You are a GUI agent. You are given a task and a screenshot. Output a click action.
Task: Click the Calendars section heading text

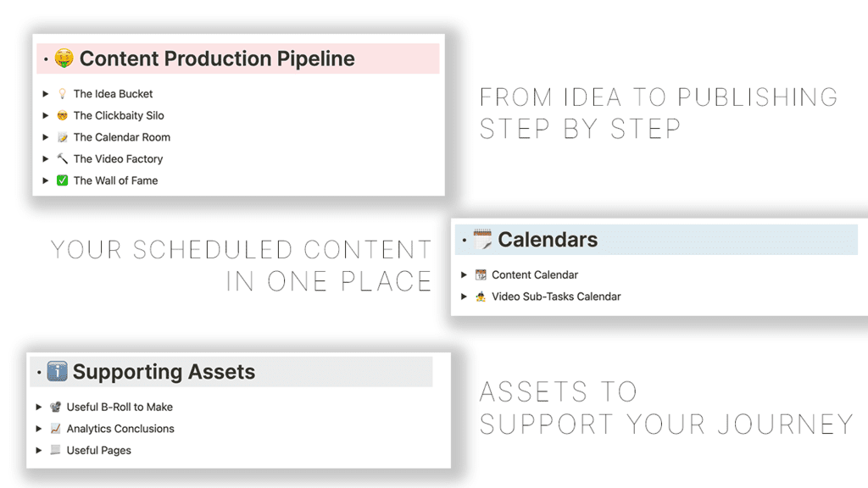pyautogui.click(x=547, y=239)
